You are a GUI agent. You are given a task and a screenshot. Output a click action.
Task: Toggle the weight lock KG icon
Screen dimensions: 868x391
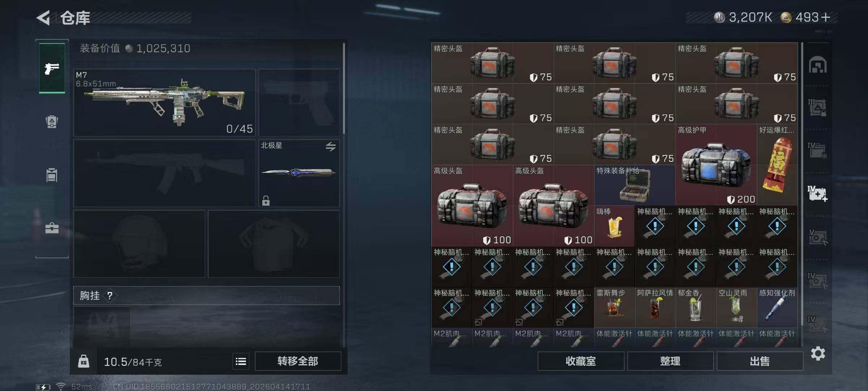click(x=84, y=361)
